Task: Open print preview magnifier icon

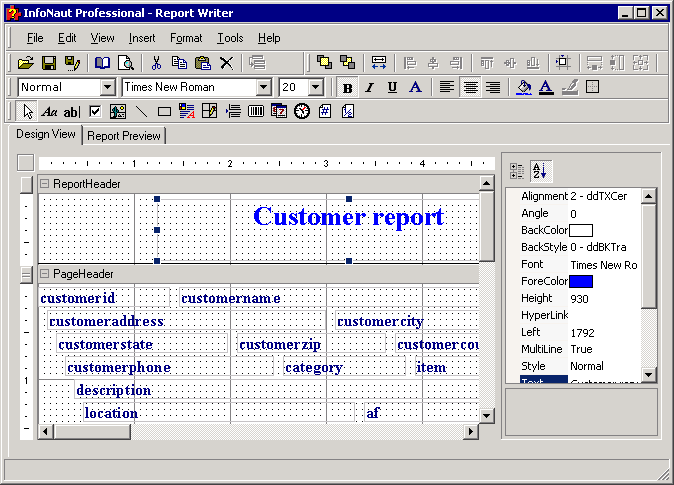Action: 126,63
